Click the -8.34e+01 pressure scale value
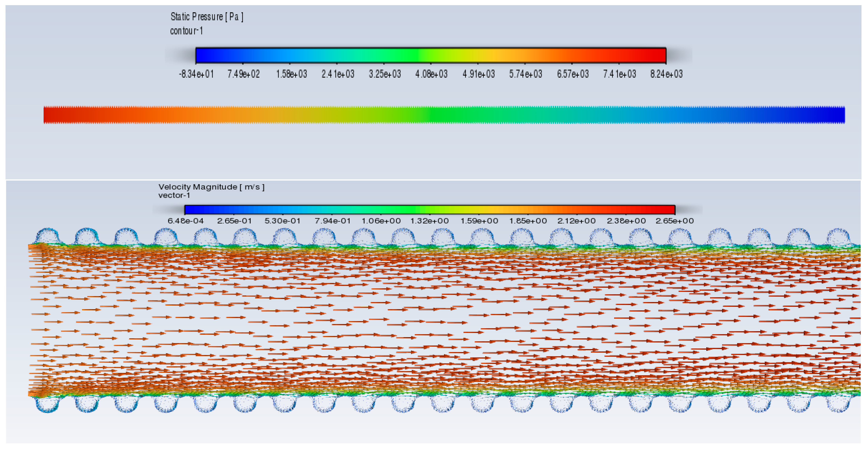This screenshot has height=451, width=868. [196, 74]
